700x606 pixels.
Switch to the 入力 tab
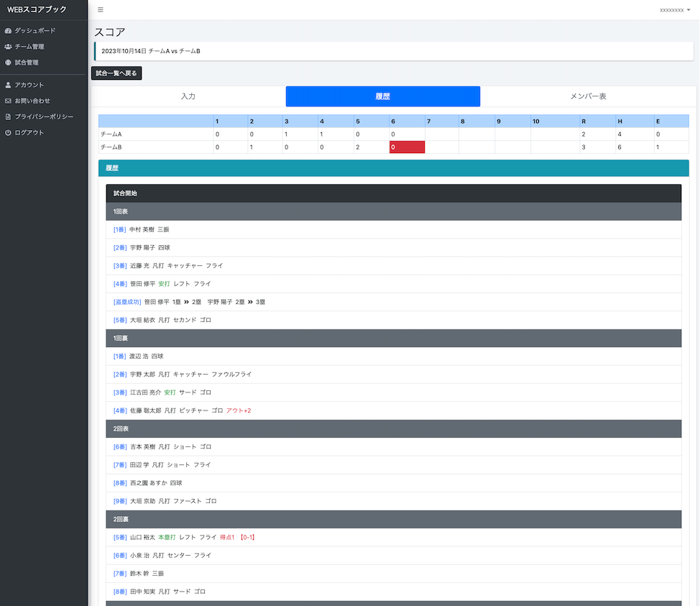click(x=188, y=96)
